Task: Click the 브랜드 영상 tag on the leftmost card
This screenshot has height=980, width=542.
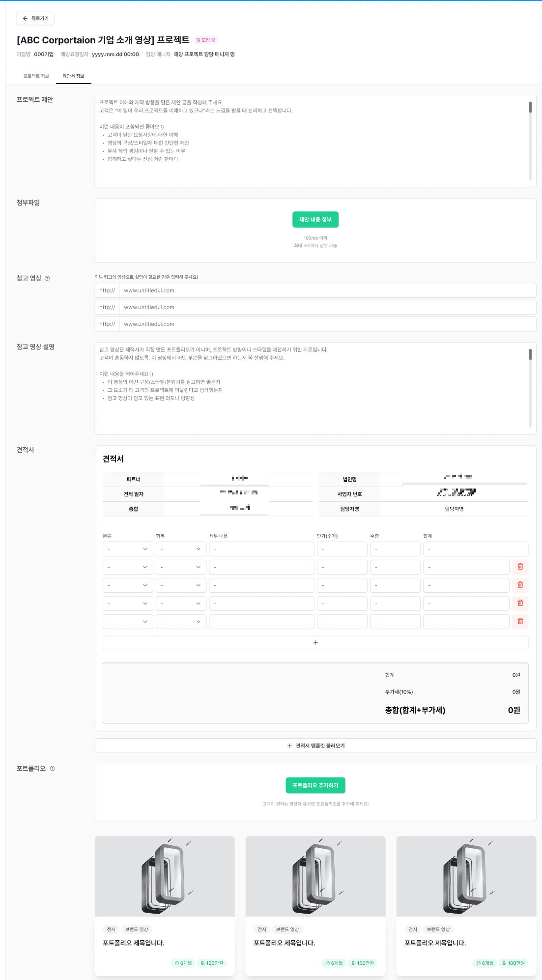Action: pyautogui.click(x=137, y=929)
